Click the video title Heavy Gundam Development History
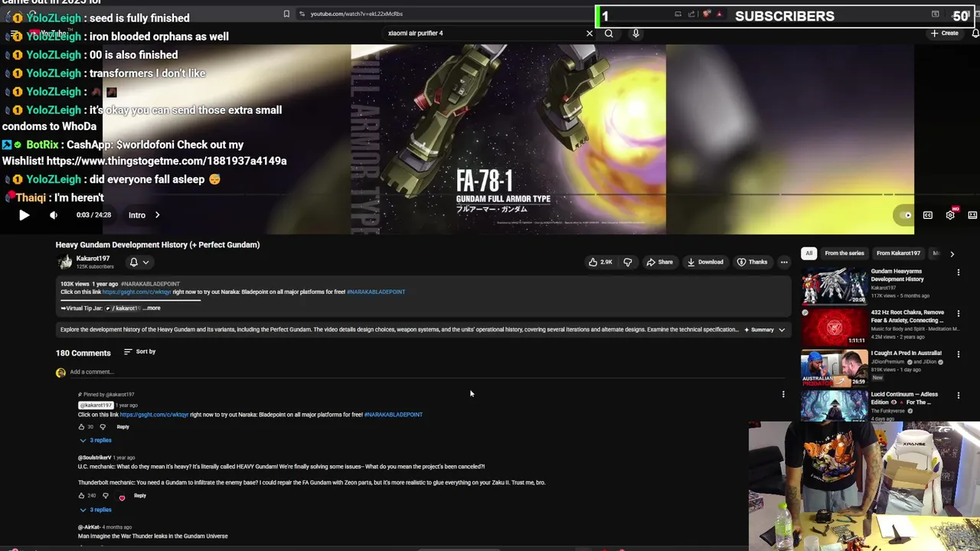Viewport: 980px width, 551px height. pos(158,245)
